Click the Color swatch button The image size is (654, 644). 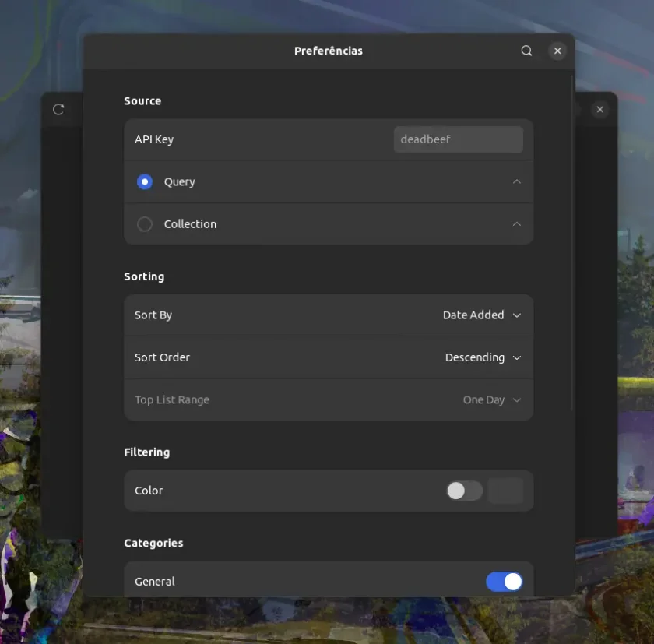[x=505, y=491]
